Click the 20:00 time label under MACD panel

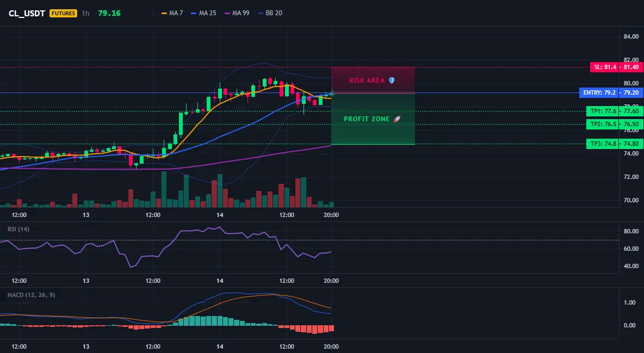(x=331, y=346)
